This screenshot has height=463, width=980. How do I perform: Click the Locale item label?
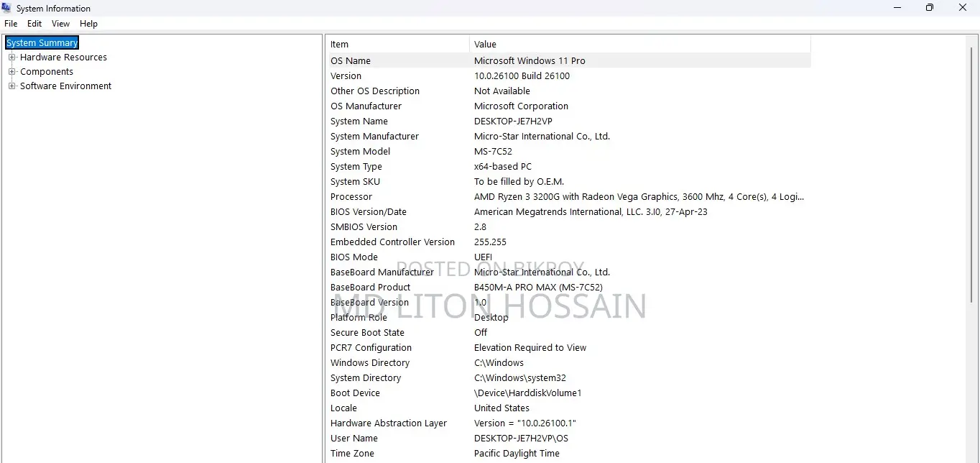pyautogui.click(x=343, y=408)
